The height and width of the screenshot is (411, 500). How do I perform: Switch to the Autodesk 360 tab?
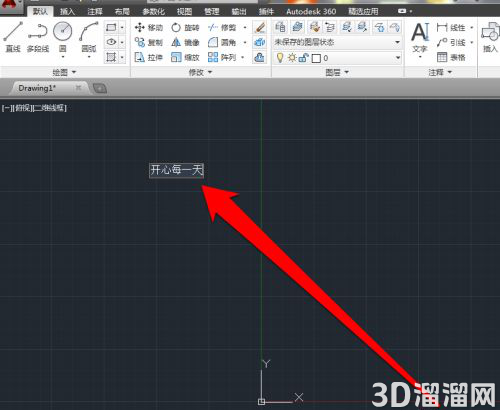311,12
